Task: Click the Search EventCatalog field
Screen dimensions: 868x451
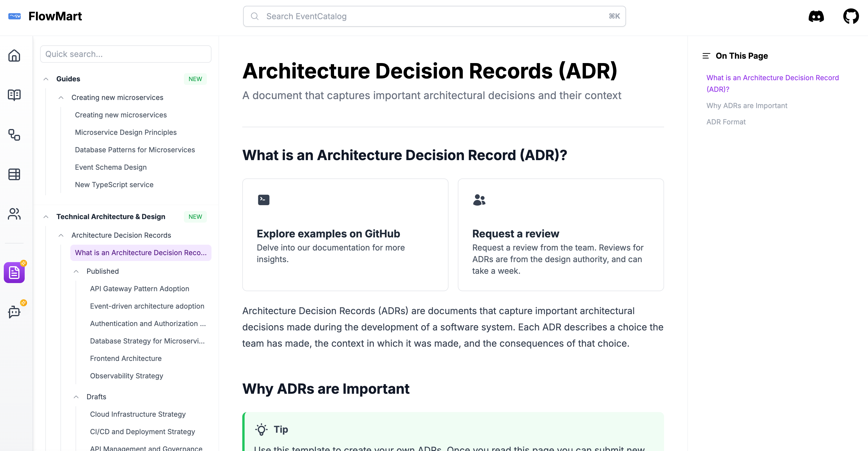Action: click(434, 16)
